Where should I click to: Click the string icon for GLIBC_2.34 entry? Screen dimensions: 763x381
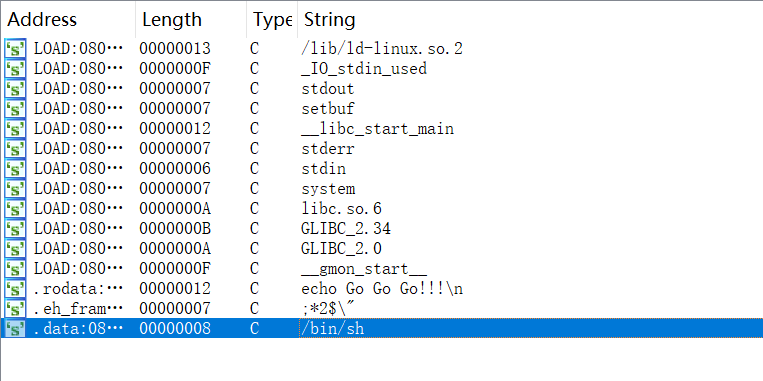click(15, 228)
